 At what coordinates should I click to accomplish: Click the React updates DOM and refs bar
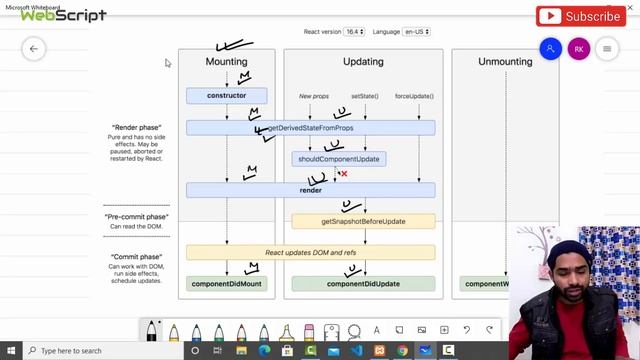(311, 253)
